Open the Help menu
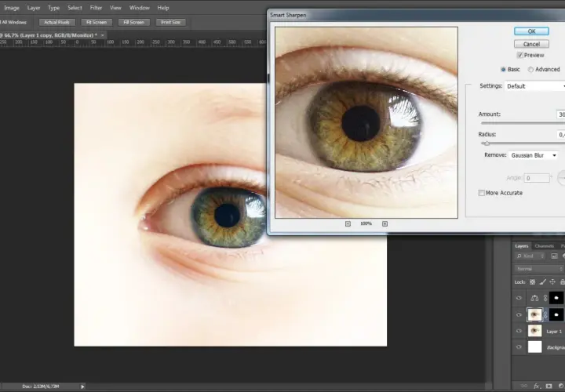Screen dimensions: 565x392 click(x=163, y=8)
